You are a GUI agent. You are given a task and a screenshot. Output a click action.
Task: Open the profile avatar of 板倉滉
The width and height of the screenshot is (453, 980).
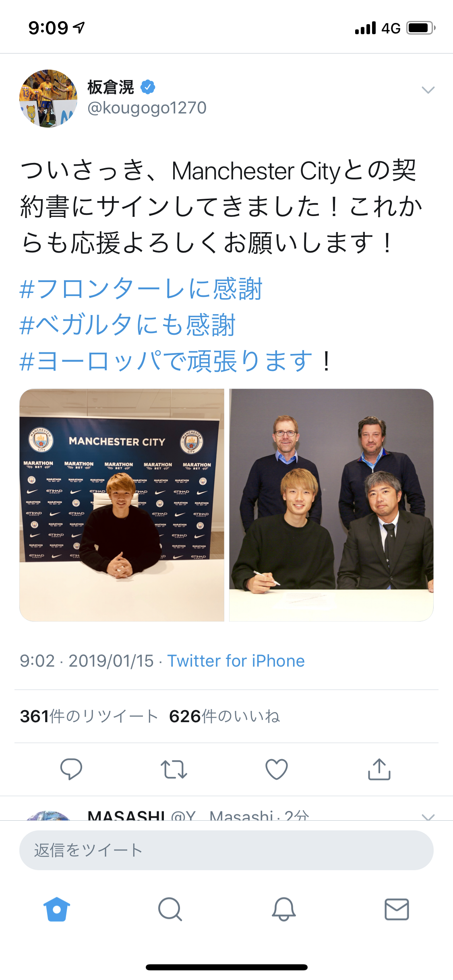pyautogui.click(x=48, y=99)
